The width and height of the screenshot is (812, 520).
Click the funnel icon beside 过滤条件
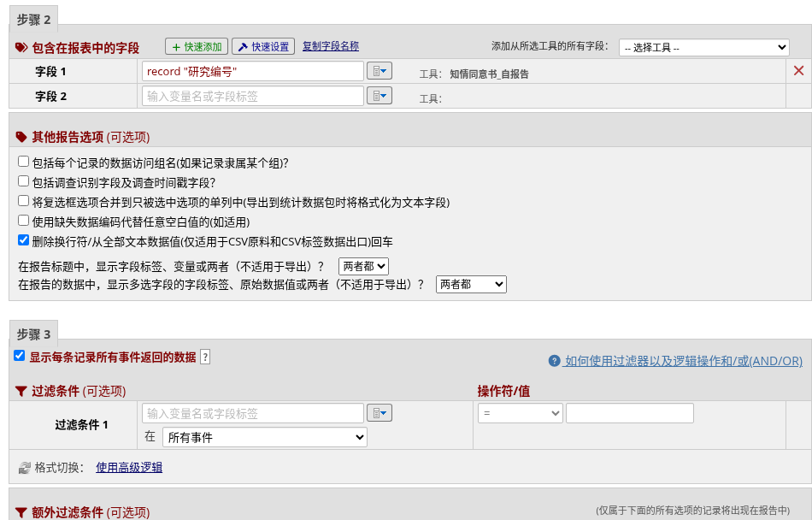(x=21, y=391)
